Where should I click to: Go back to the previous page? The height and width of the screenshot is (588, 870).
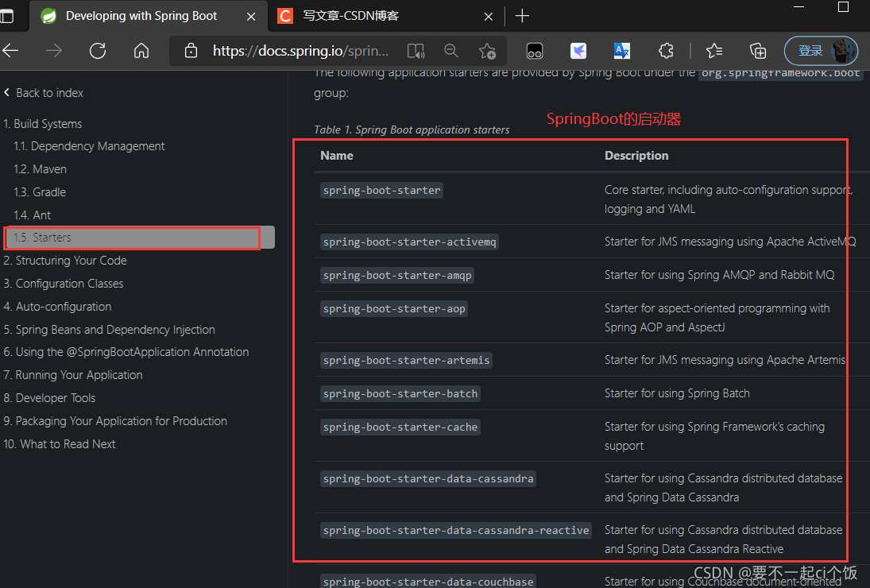10,51
